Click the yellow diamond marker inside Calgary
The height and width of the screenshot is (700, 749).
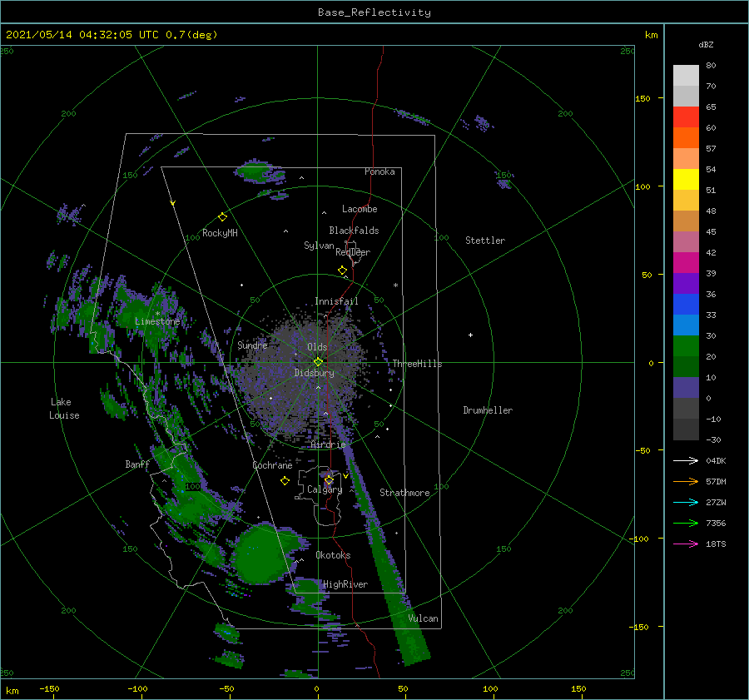pos(329,479)
